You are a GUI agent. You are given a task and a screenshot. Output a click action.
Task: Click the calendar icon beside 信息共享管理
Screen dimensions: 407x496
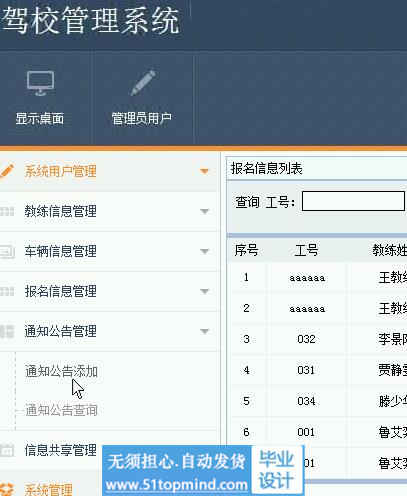point(7,450)
